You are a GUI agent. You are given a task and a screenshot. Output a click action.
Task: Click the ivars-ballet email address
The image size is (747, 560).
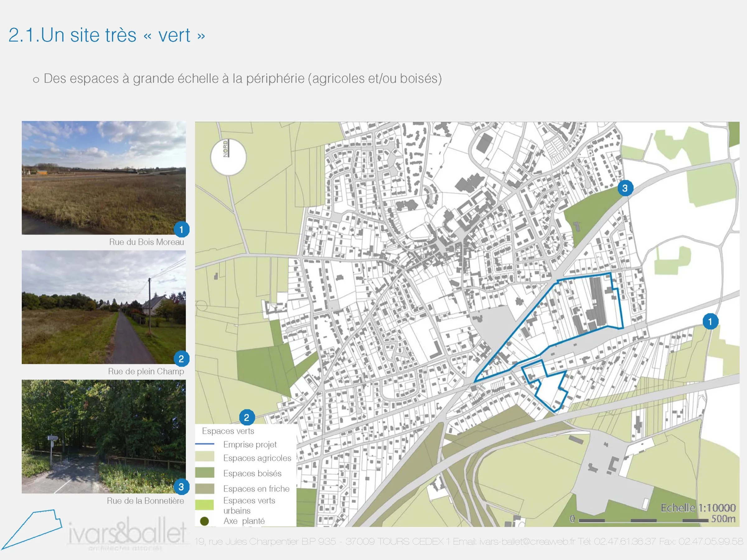click(x=527, y=541)
